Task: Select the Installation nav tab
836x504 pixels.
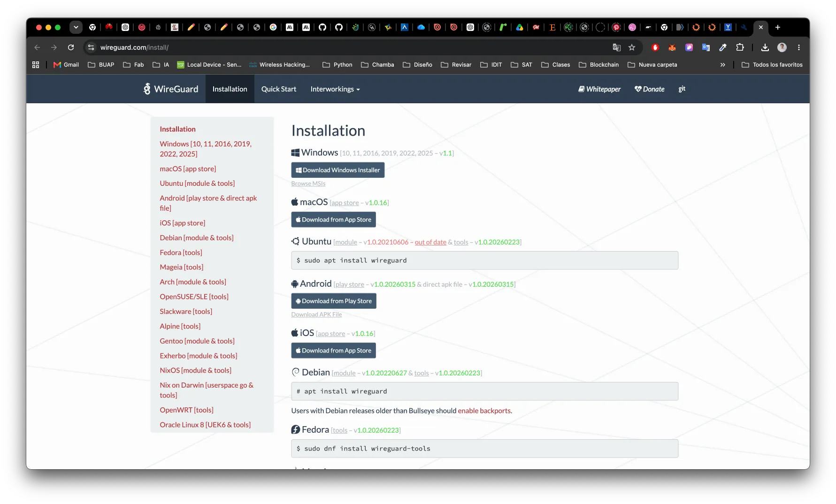Action: 230,89
